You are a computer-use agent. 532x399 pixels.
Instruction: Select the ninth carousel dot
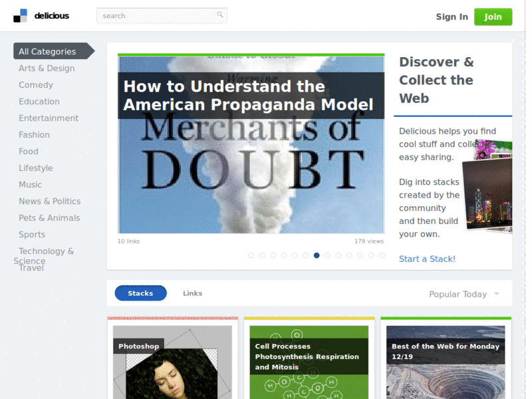[x=338, y=255]
